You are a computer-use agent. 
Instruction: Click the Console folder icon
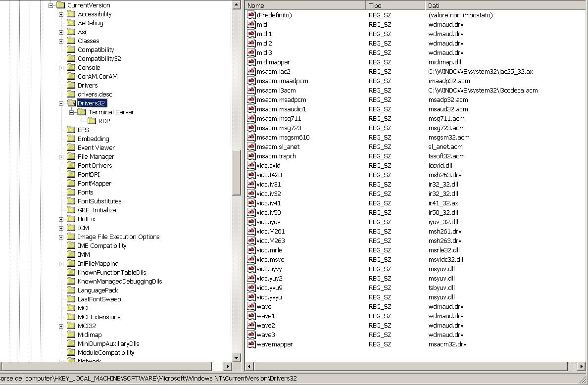[71, 67]
